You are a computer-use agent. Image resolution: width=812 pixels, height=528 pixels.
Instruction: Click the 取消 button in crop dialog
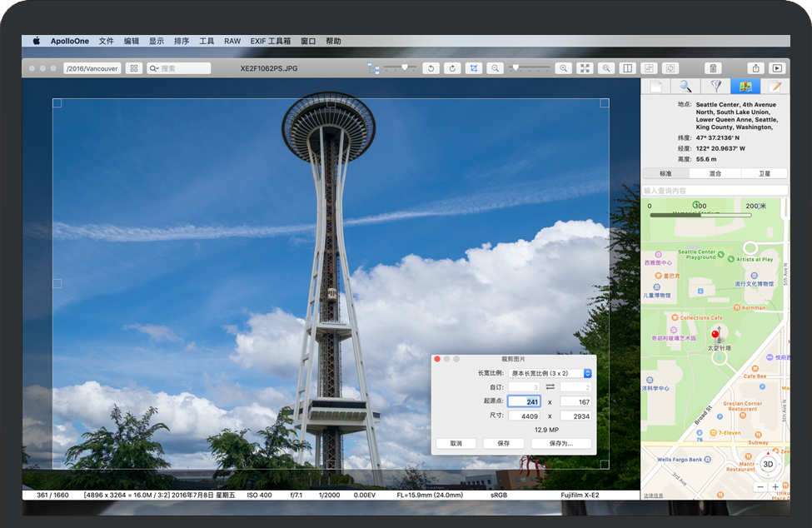coord(456,444)
